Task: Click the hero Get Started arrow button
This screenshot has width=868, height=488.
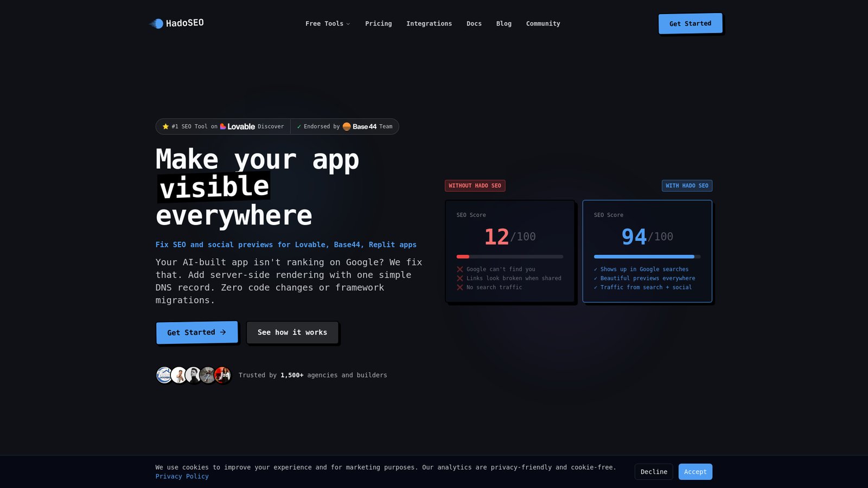Action: click(197, 332)
